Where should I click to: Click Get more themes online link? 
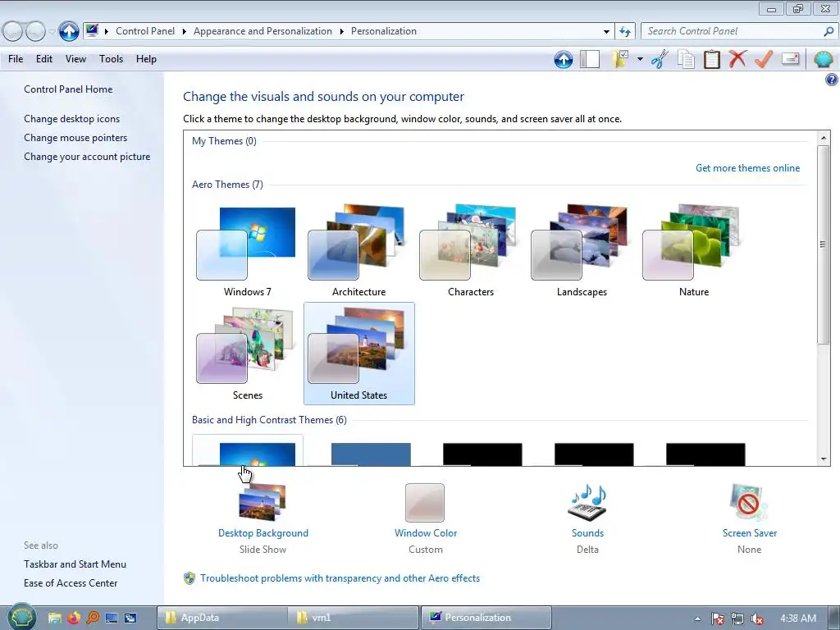point(747,168)
